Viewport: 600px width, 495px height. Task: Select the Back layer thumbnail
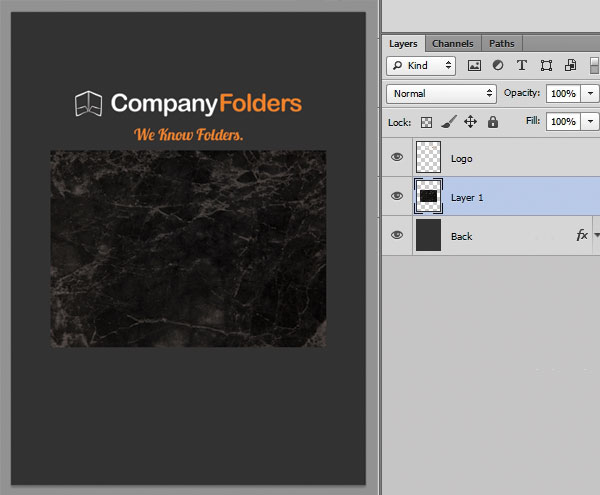point(428,235)
